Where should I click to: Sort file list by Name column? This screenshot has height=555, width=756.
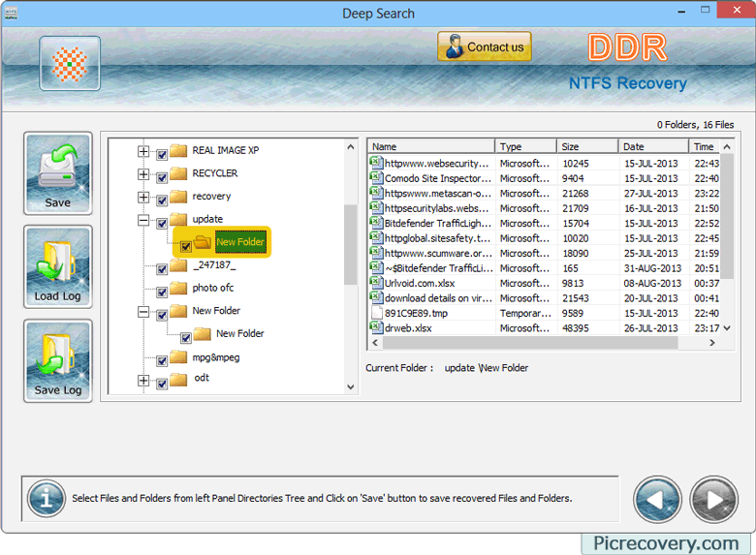click(x=431, y=146)
